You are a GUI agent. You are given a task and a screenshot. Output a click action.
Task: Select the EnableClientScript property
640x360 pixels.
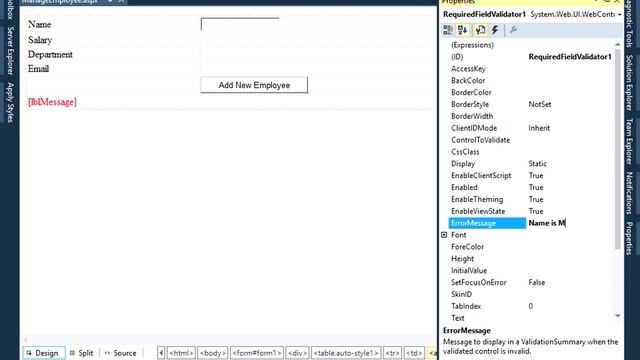(481, 175)
